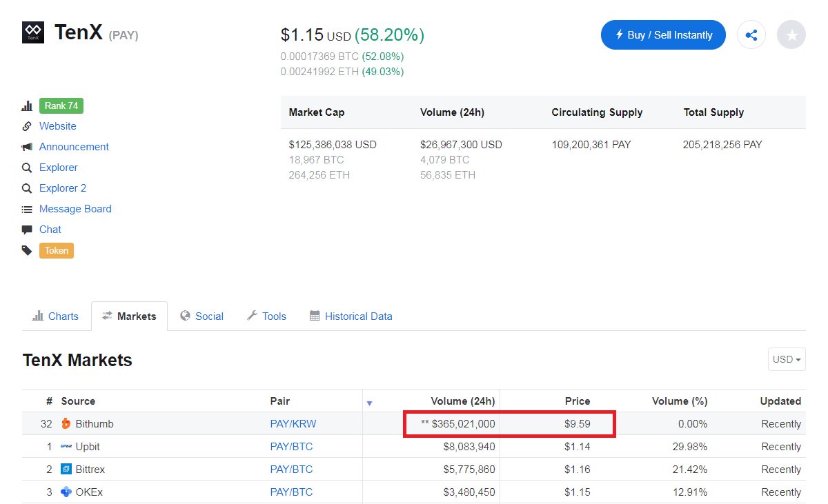Click the $3,480,450 OKEx volume cell
Image resolution: width=828 pixels, height=504 pixels.
469,492
